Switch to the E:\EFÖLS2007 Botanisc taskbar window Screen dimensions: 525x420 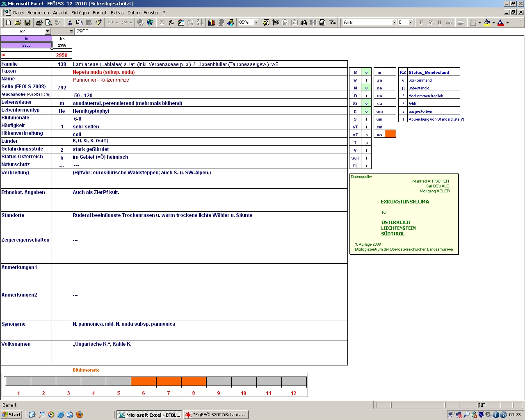[216, 415]
